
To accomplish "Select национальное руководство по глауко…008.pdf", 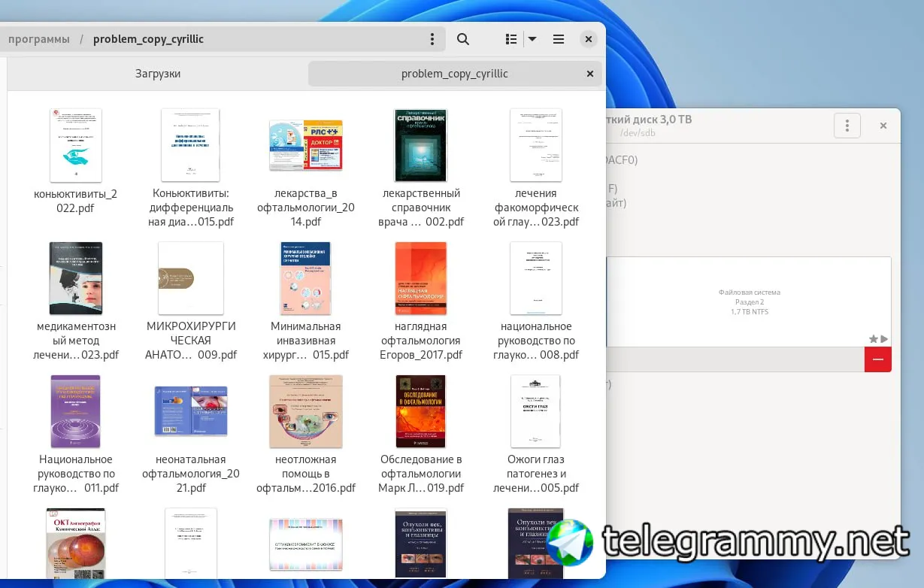I will coord(536,301).
